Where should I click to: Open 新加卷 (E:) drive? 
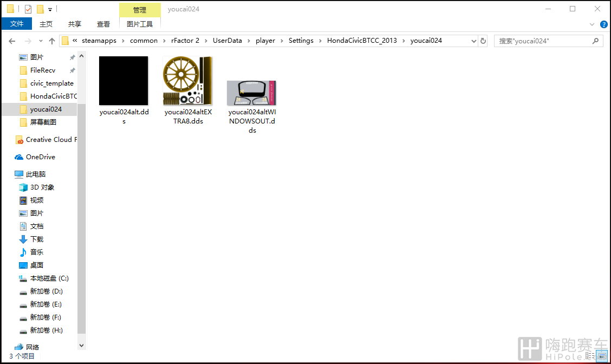pos(45,304)
